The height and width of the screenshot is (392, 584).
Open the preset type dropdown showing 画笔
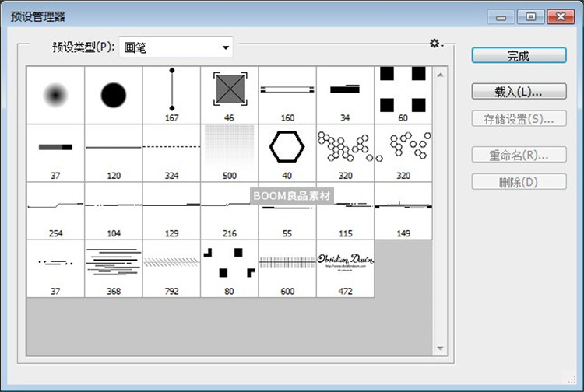click(x=177, y=47)
